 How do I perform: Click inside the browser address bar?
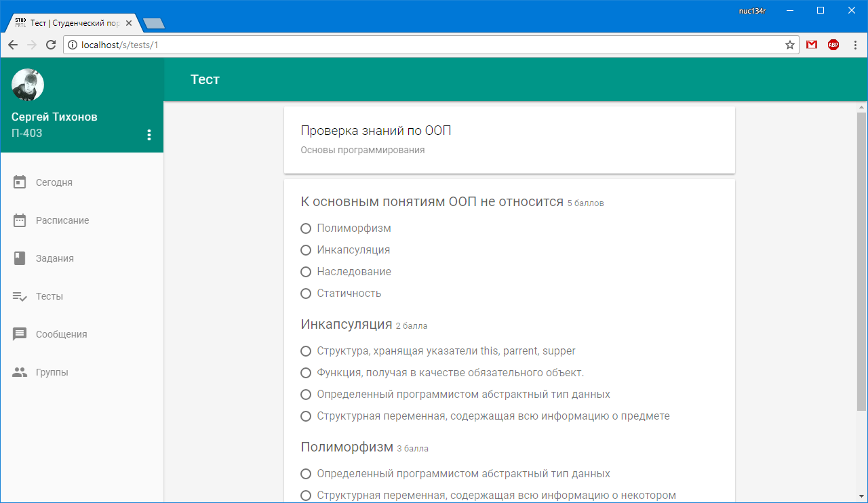click(x=407, y=44)
